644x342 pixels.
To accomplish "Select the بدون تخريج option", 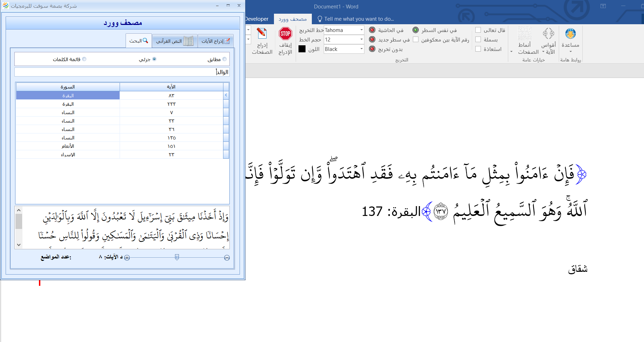I will coord(372,49).
